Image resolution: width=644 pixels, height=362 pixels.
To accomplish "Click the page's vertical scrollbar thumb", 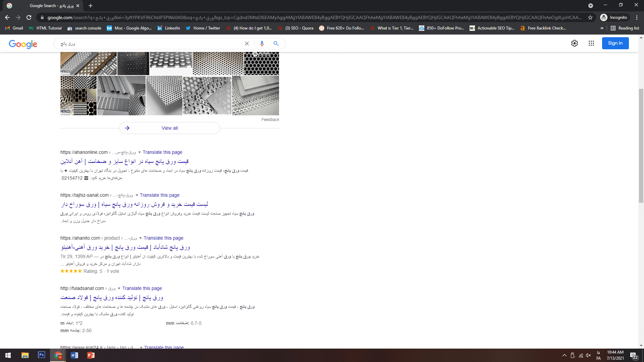I will coord(641,145).
